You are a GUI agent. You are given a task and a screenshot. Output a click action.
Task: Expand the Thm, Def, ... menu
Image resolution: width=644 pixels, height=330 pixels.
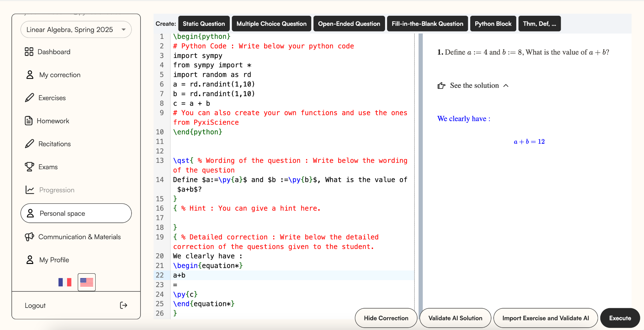[x=539, y=23]
